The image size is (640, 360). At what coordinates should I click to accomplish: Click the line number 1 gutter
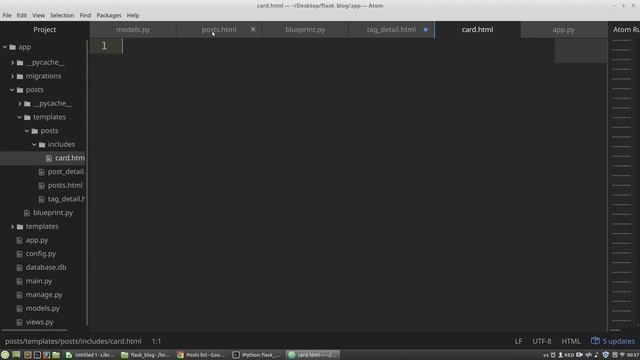coord(104,46)
